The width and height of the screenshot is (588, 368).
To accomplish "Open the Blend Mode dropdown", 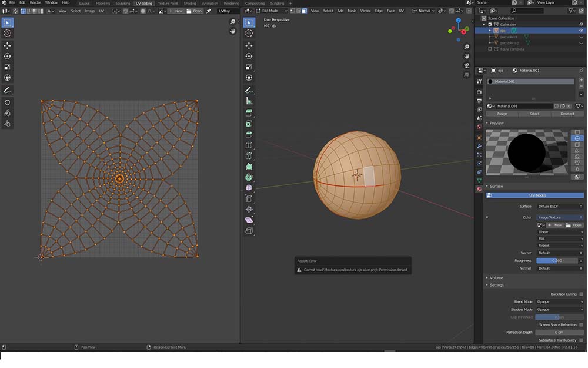I will (559, 301).
